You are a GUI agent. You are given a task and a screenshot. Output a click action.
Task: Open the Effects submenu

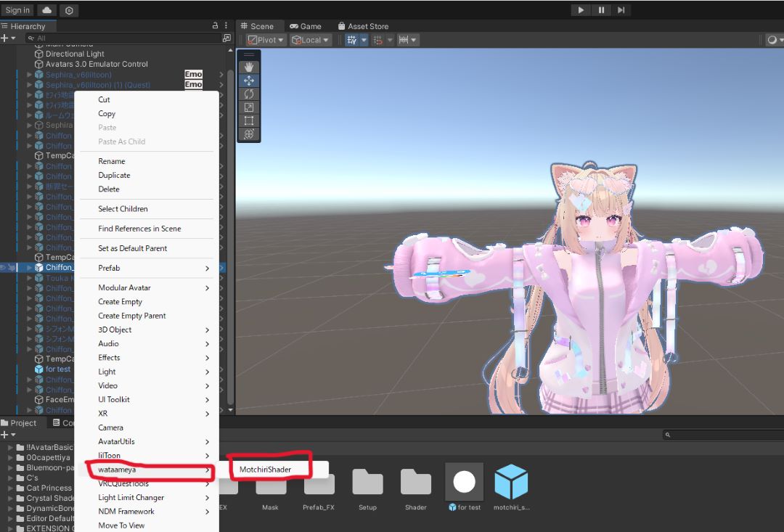[147, 358]
